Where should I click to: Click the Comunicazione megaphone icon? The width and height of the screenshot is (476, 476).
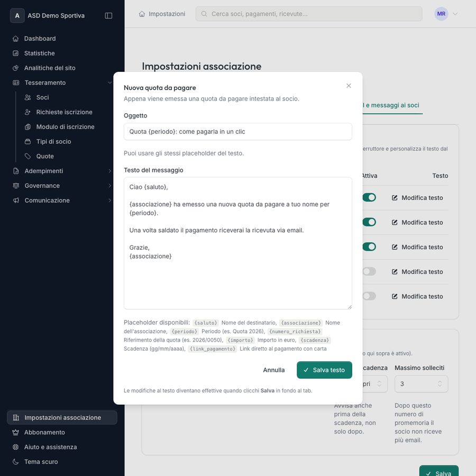(16, 200)
